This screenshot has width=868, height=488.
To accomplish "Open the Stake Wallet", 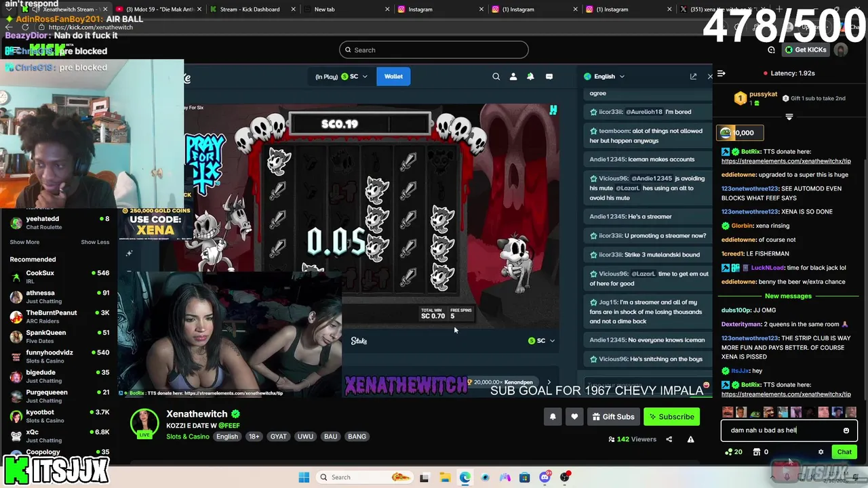I will click(393, 77).
